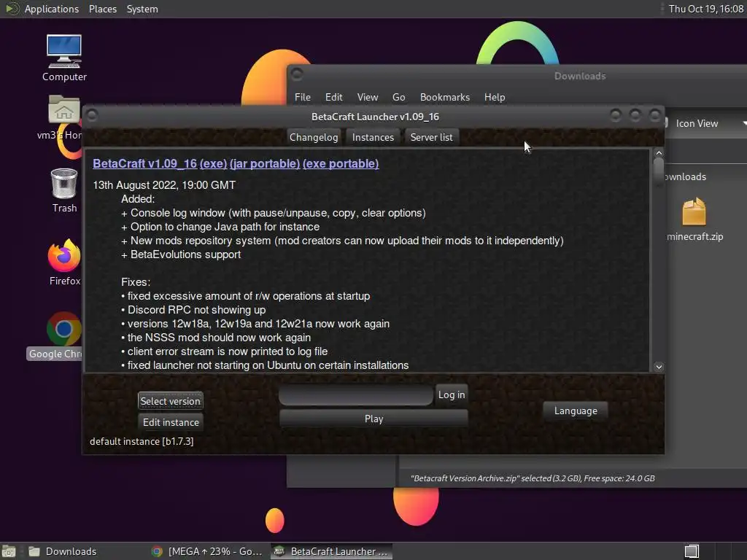Viewport: 747px width, 560px height.
Task: Launch Firefox from the desktop
Action: coord(64,262)
